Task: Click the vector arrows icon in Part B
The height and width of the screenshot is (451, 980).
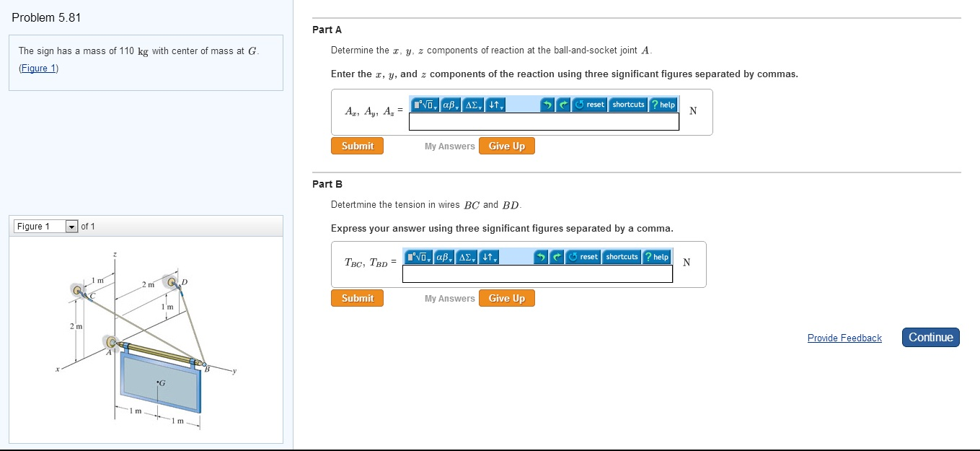Action: click(x=490, y=256)
